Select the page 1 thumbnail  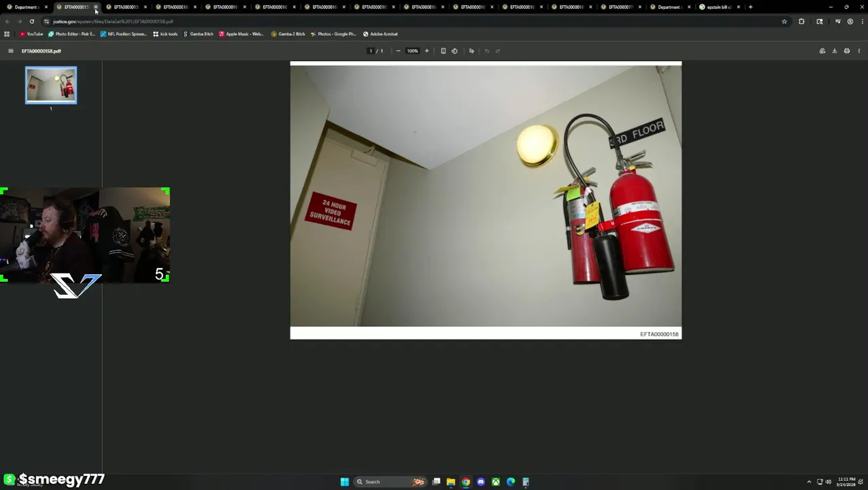point(51,85)
